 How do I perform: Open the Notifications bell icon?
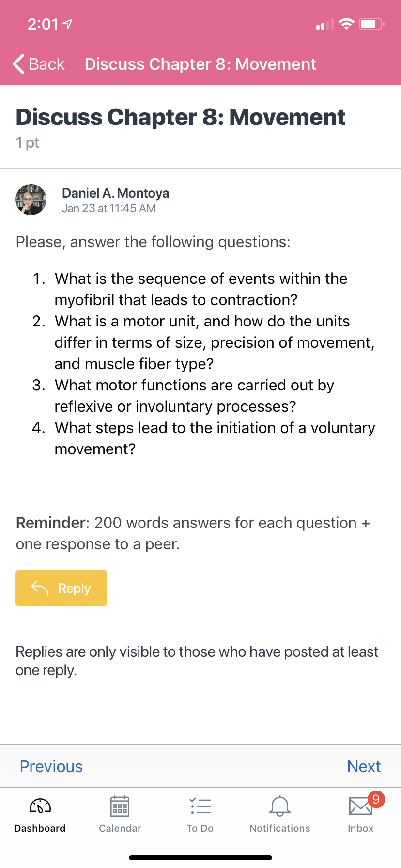(x=280, y=806)
